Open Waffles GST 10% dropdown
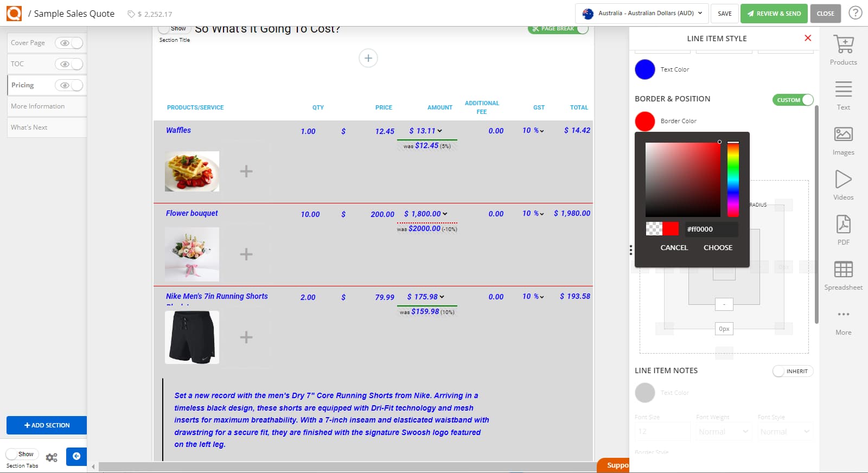The height and width of the screenshot is (473, 868). [x=533, y=131]
